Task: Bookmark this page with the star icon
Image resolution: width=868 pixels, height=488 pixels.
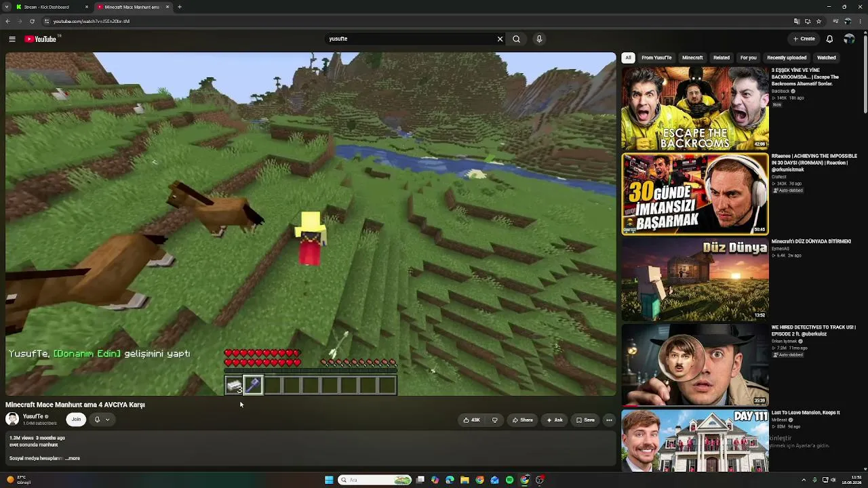Action: pos(818,21)
